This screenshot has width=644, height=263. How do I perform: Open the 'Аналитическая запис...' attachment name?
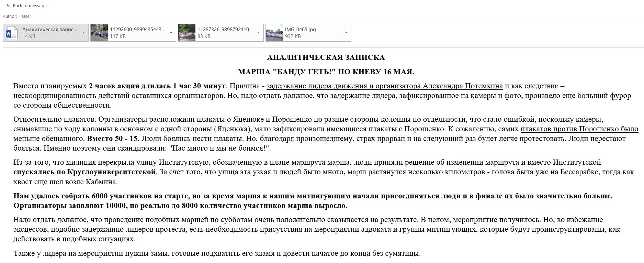coord(50,30)
